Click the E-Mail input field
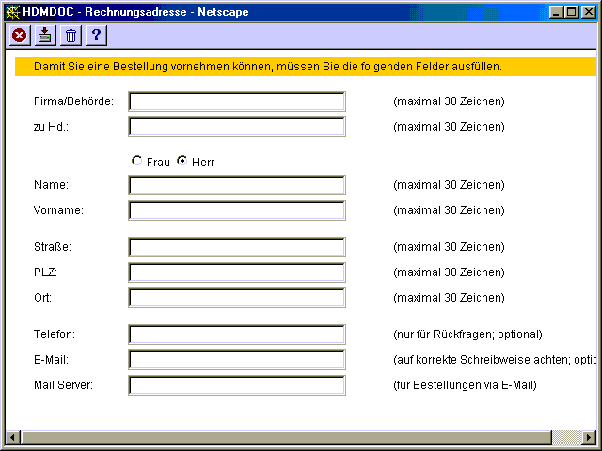 pos(236,359)
